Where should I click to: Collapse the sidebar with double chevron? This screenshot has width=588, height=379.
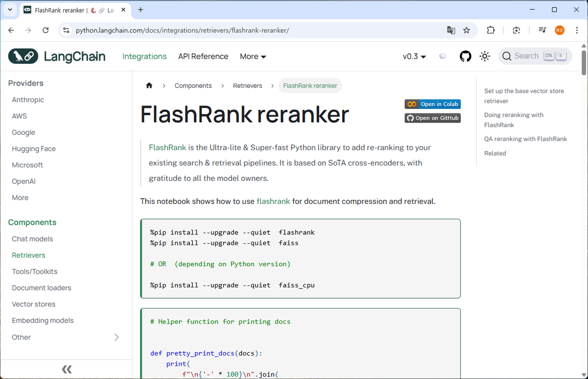67,369
